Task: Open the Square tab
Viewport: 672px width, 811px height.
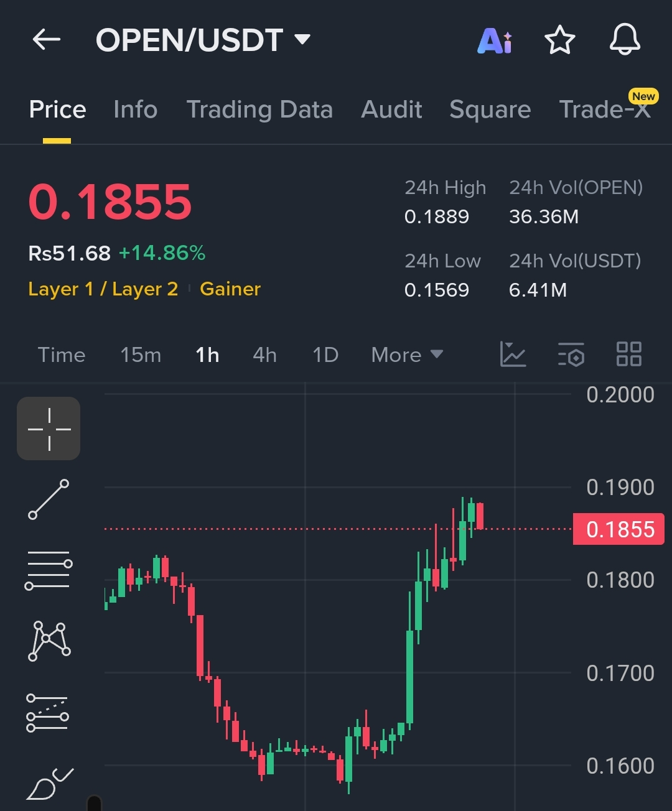Action: pos(490,109)
